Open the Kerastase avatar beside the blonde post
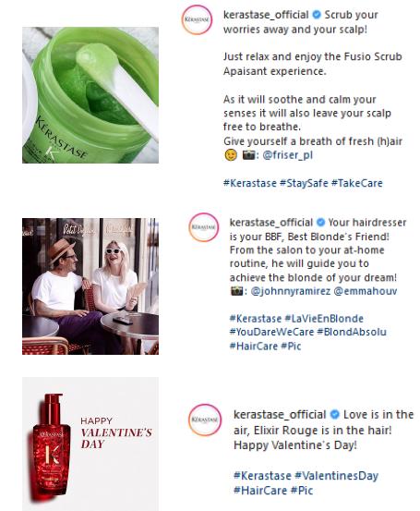420x511 pixels. tap(204, 227)
